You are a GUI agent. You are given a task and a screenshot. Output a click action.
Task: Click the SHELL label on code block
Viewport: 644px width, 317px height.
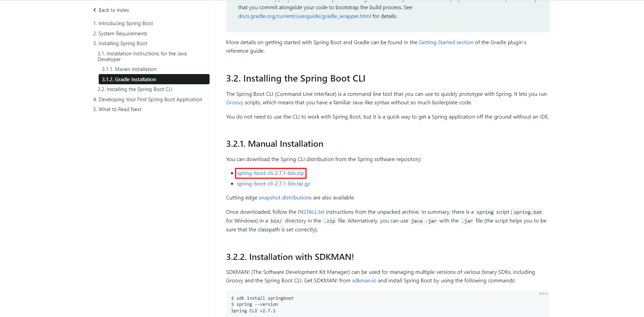(543, 294)
